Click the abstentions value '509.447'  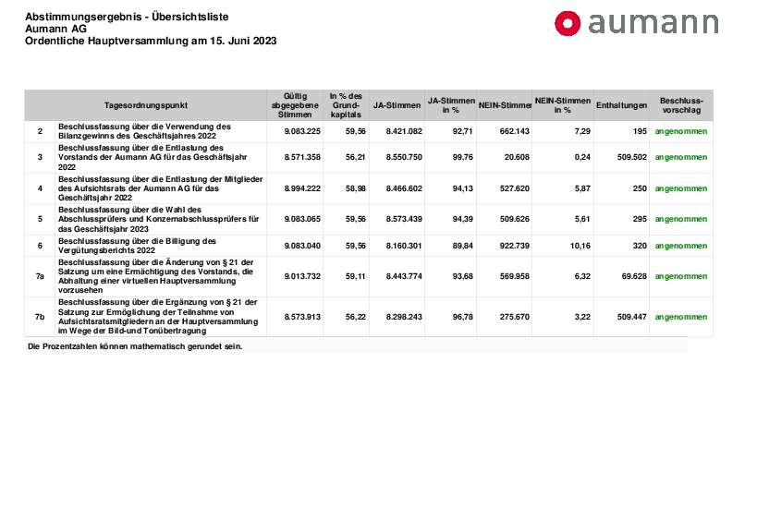click(632, 317)
